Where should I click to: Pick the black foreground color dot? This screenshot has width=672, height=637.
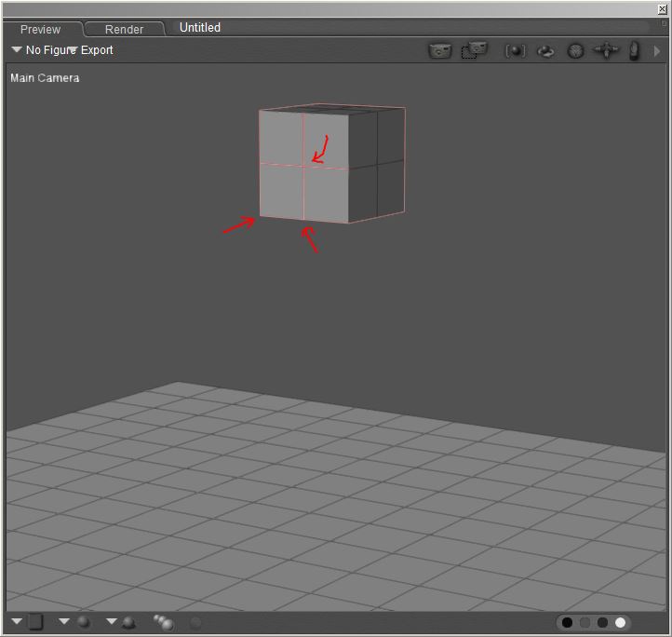567,622
